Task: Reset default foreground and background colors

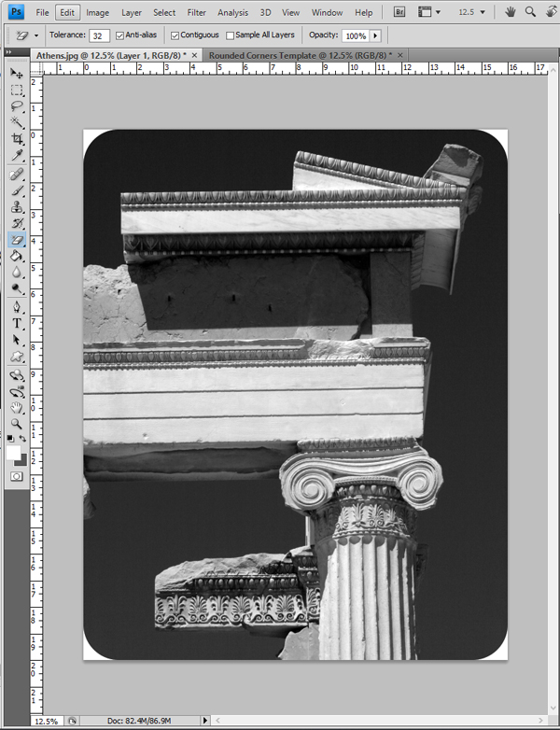Action: [x=10, y=438]
